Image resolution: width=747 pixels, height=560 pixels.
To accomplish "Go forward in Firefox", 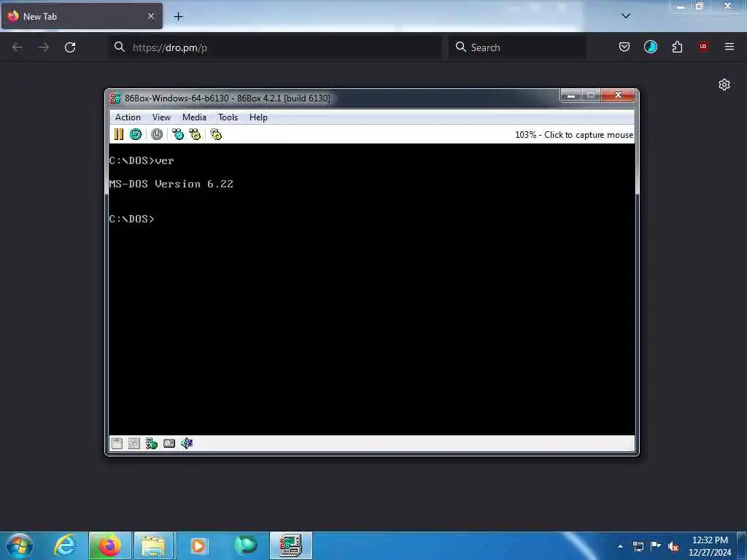I will pyautogui.click(x=44, y=47).
